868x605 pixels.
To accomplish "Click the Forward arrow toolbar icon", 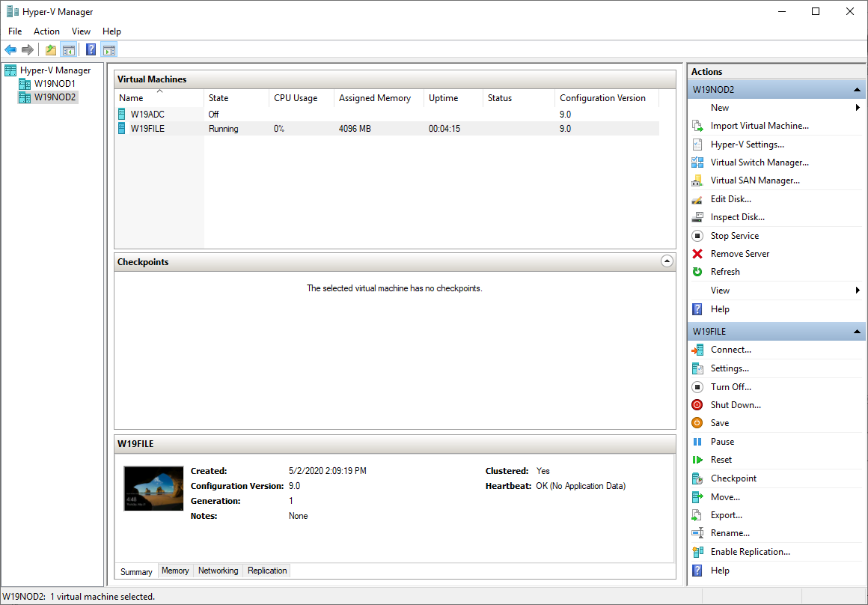I will coord(27,50).
